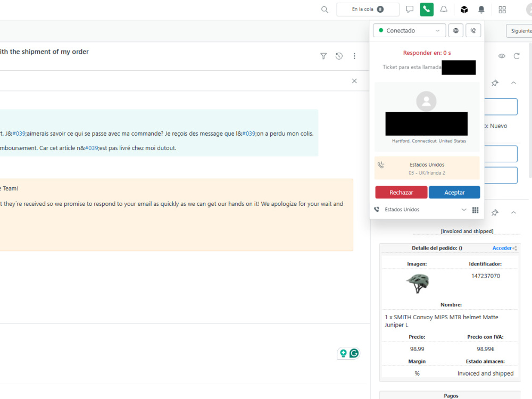Click the refresh icon
532x399 pixels.
pos(517,56)
